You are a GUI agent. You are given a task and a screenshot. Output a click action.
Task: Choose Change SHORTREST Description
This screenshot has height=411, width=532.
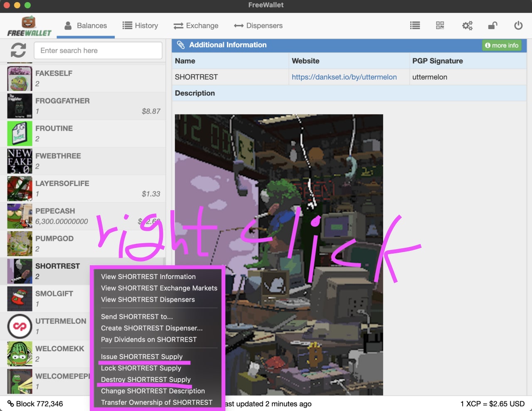click(153, 391)
